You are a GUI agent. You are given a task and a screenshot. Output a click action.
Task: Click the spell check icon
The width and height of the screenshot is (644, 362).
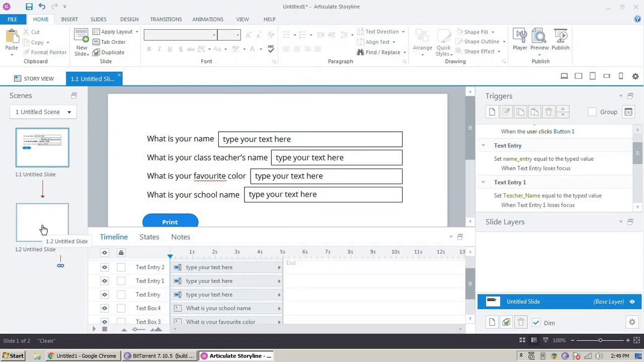(x=271, y=49)
